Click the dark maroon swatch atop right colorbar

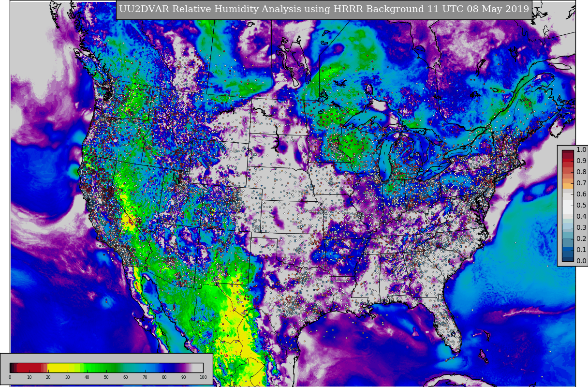(x=568, y=151)
